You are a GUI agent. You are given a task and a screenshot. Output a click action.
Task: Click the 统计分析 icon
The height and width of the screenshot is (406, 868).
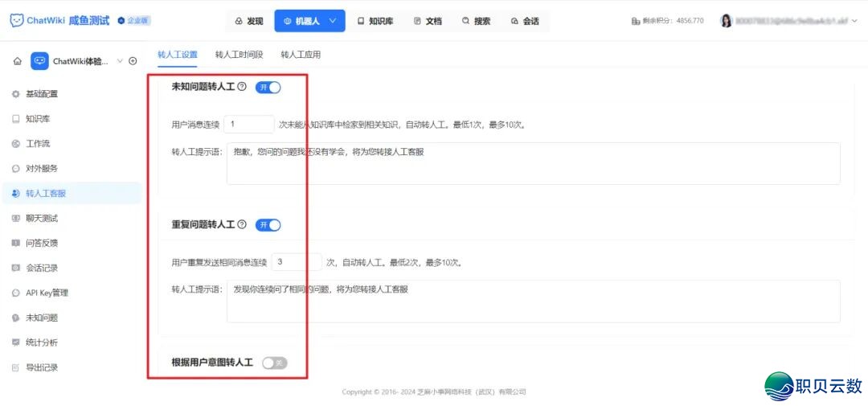(16, 342)
